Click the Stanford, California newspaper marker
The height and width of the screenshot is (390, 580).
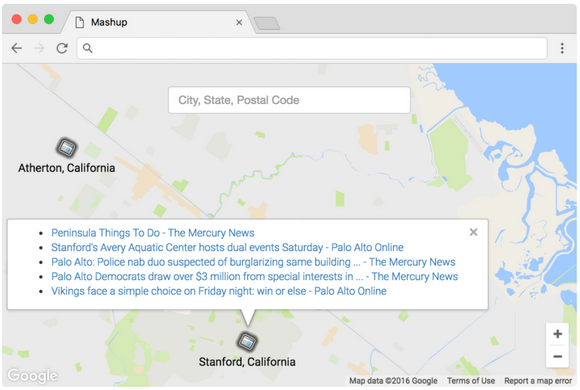pyautogui.click(x=247, y=341)
